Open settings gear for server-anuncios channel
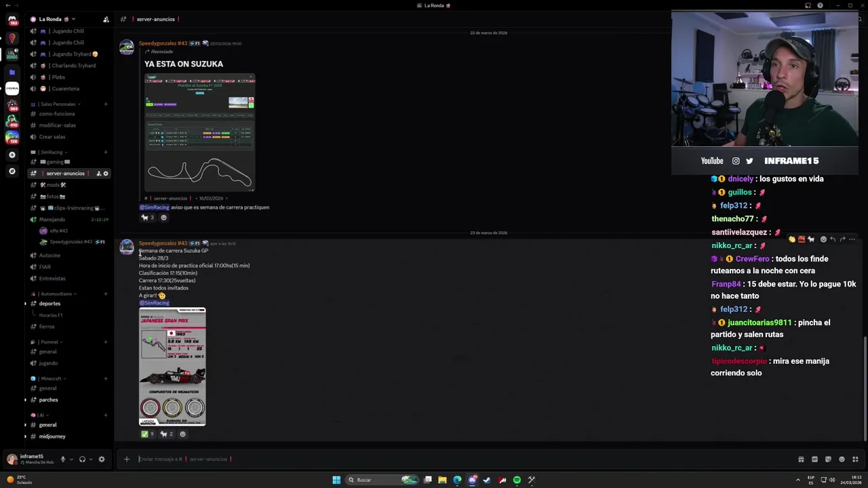The image size is (868, 488). (x=105, y=174)
